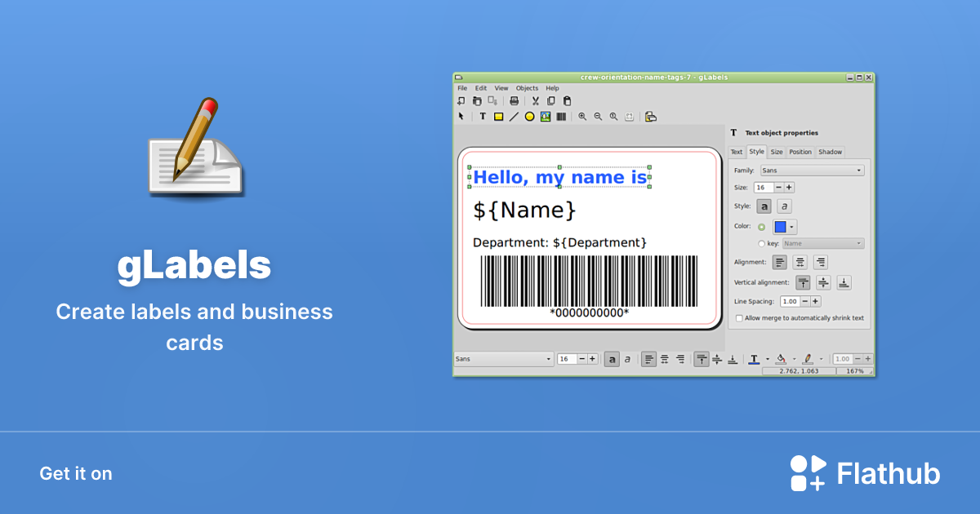Click the Size input field in properties
The image size is (980, 514).
764,188
